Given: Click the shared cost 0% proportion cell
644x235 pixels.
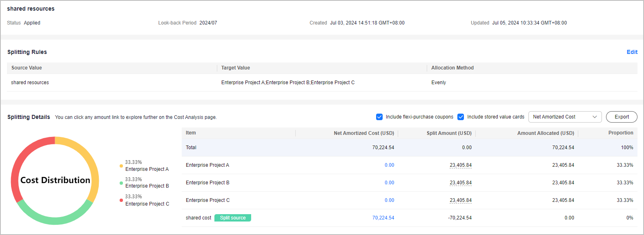Looking at the screenshot, I should tap(630, 218).
